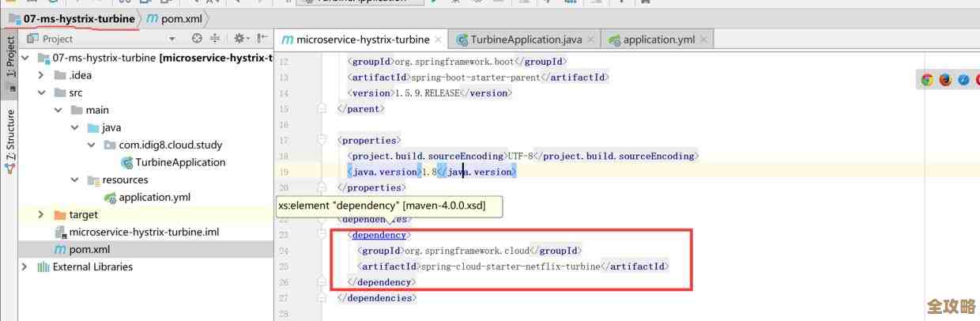Click the resources folder icon
Screen dimensions: 980x321
pyautogui.click(x=93, y=179)
